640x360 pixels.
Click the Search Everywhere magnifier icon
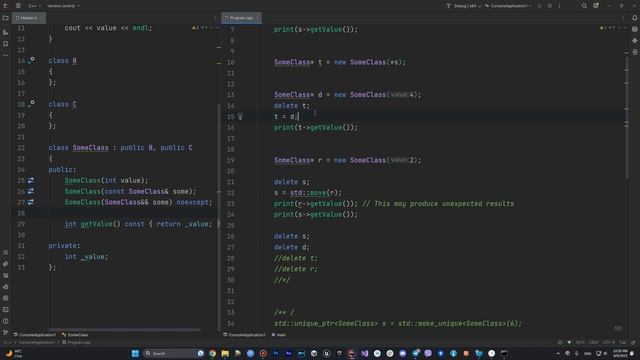pos(584,6)
